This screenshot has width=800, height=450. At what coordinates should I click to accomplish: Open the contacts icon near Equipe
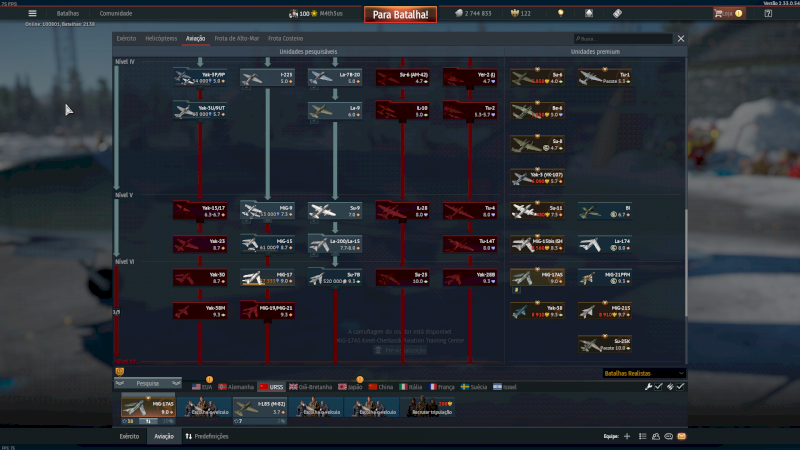656,436
